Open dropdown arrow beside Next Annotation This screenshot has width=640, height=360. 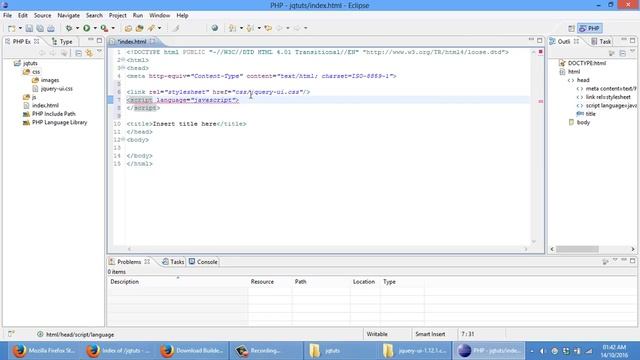241,28
